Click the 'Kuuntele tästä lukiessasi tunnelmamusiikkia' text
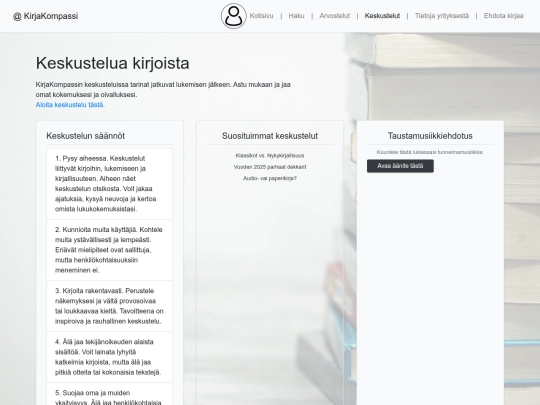 [x=430, y=152]
